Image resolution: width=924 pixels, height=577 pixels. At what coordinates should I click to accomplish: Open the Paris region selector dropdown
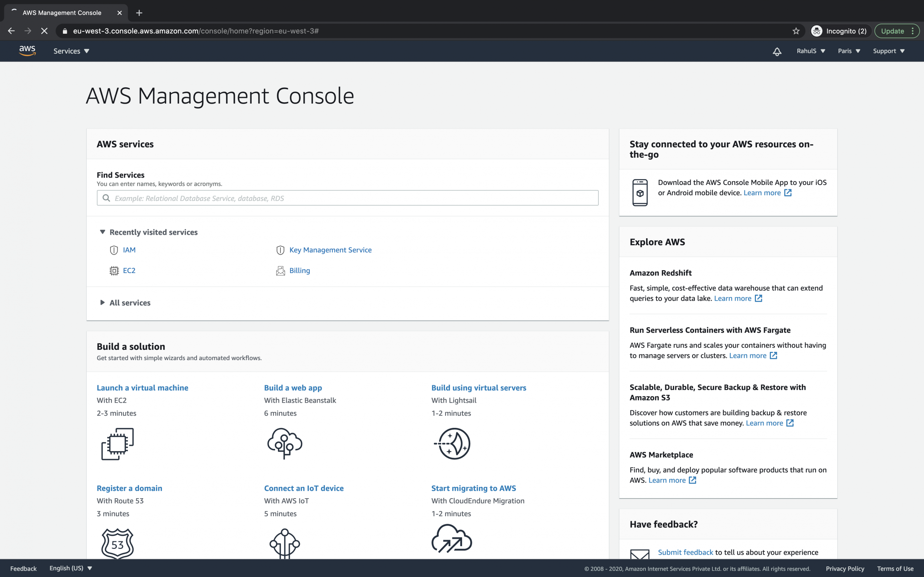pos(848,51)
